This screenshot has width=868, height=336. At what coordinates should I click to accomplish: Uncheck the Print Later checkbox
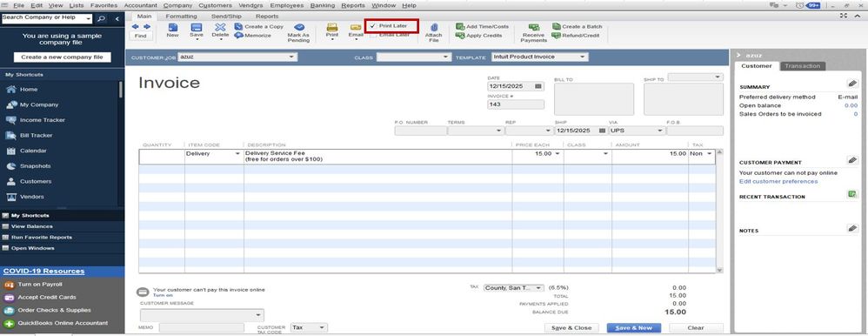373,26
